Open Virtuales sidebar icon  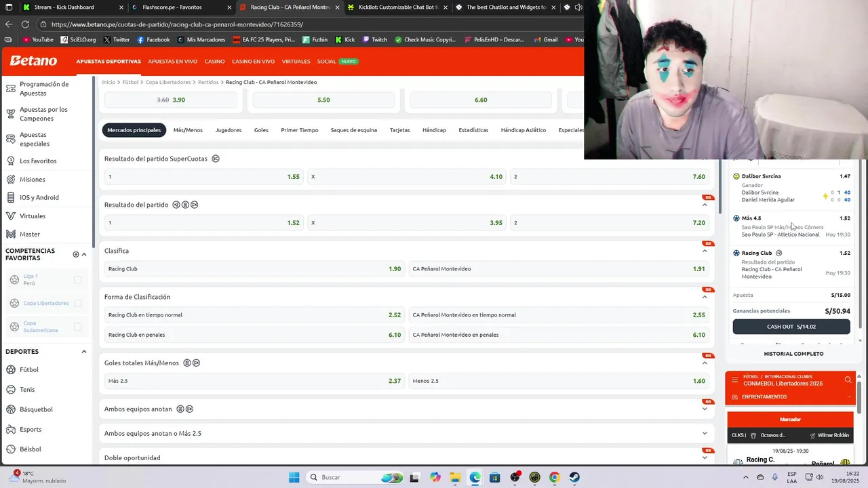tap(11, 216)
